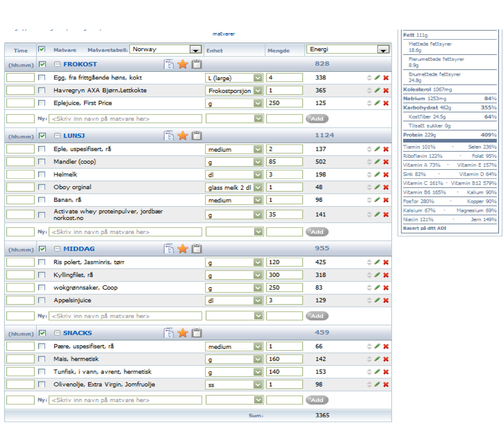Image resolution: width=504 pixels, height=425 pixels.
Task: Click the matvarer link above the table
Action: pyautogui.click(x=224, y=34)
